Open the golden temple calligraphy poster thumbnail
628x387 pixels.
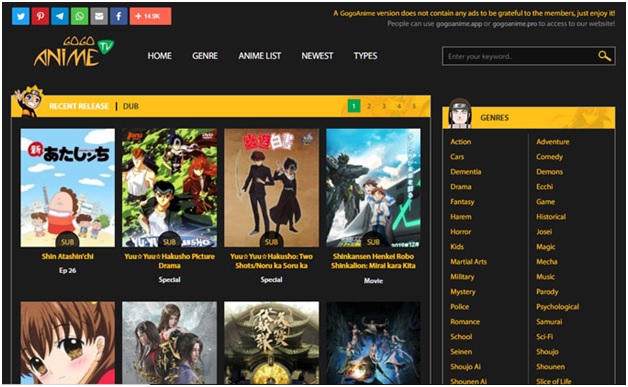pyautogui.click(x=272, y=343)
